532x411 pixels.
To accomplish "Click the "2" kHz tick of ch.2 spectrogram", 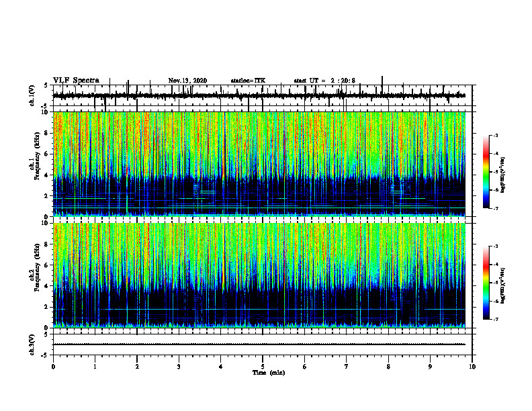I will point(47,307).
